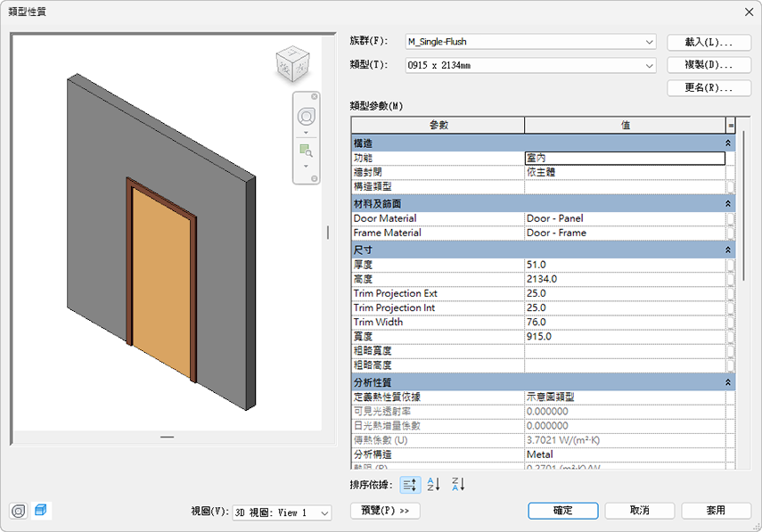The height and width of the screenshot is (532, 762).
Task: Click the 取消 cancel button
Action: (640, 511)
